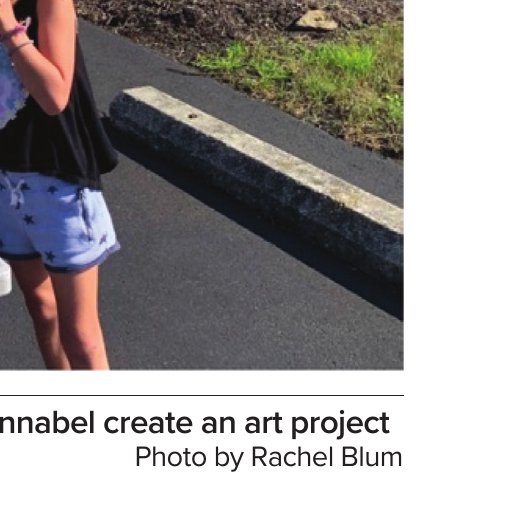Click the partial name "nnabel" in the caption
This screenshot has width=512, height=512.
47,423
